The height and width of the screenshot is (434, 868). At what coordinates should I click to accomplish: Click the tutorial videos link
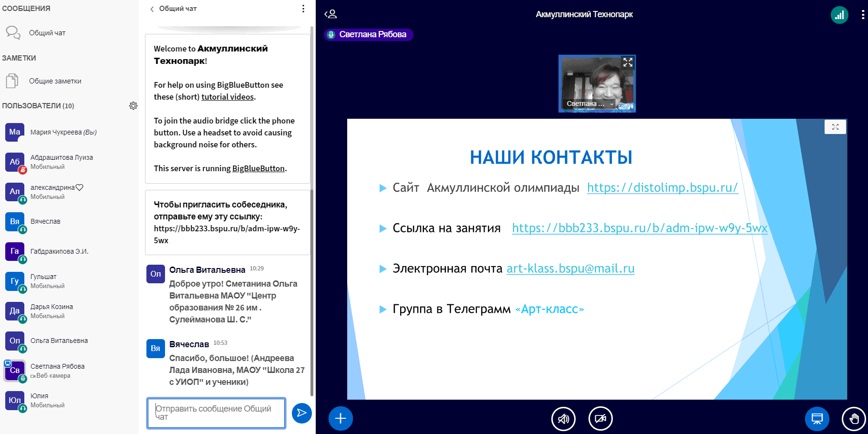coord(227,97)
